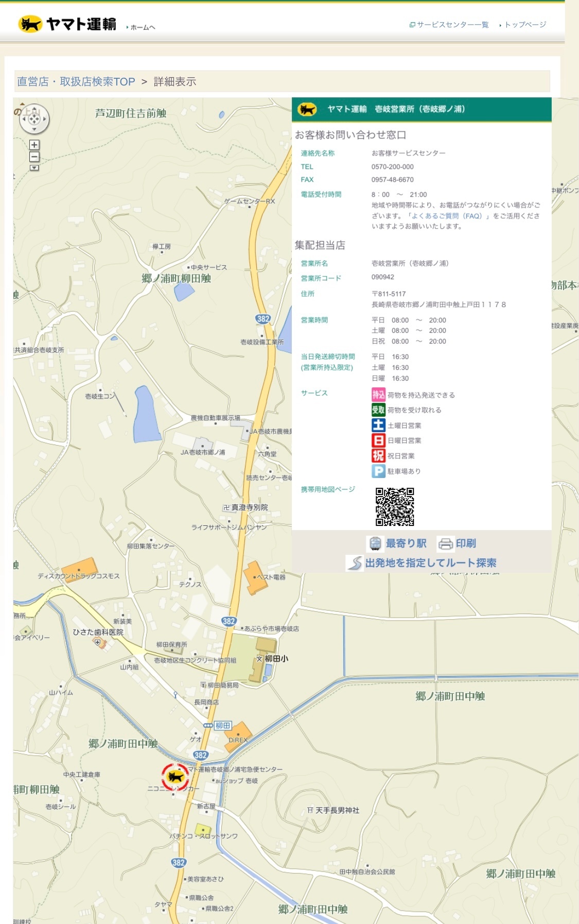Click 芦辺町住吉前触 area label
Screen dimensions: 579x924
[x=131, y=113]
